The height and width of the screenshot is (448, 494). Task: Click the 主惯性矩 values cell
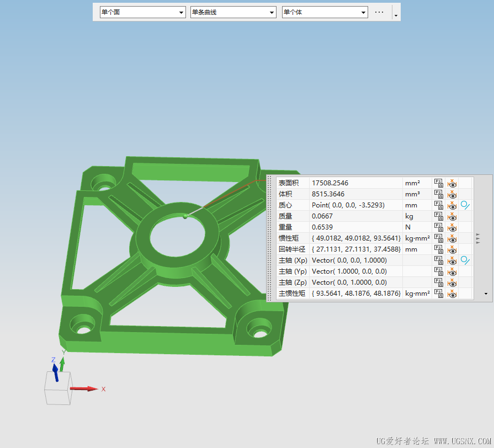click(x=356, y=293)
